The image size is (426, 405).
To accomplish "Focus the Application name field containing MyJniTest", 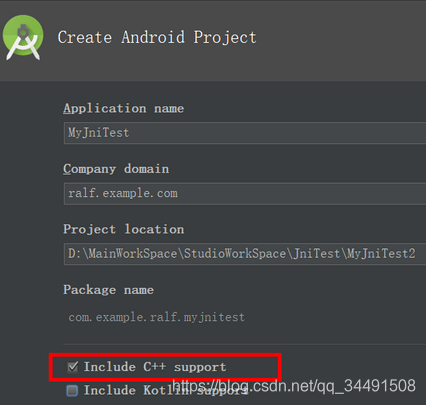I will 245,133.
